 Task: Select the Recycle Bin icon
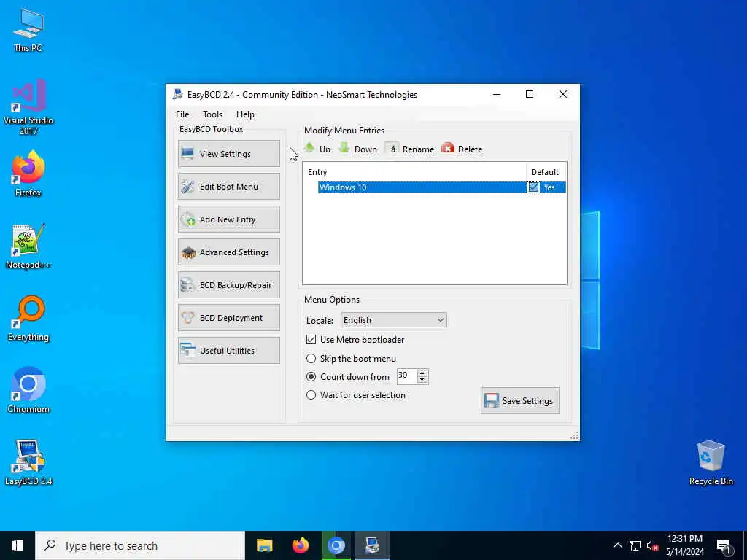coord(711,463)
